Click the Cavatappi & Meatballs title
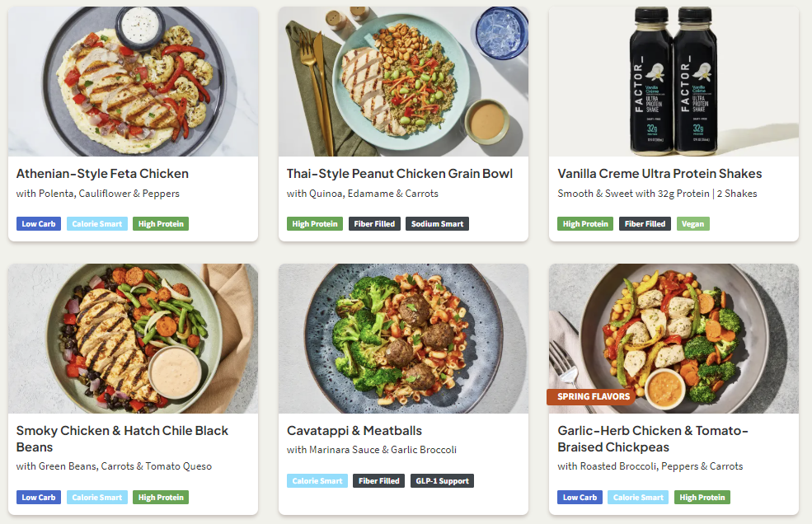Image resolution: width=812 pixels, height=524 pixels. click(x=354, y=431)
